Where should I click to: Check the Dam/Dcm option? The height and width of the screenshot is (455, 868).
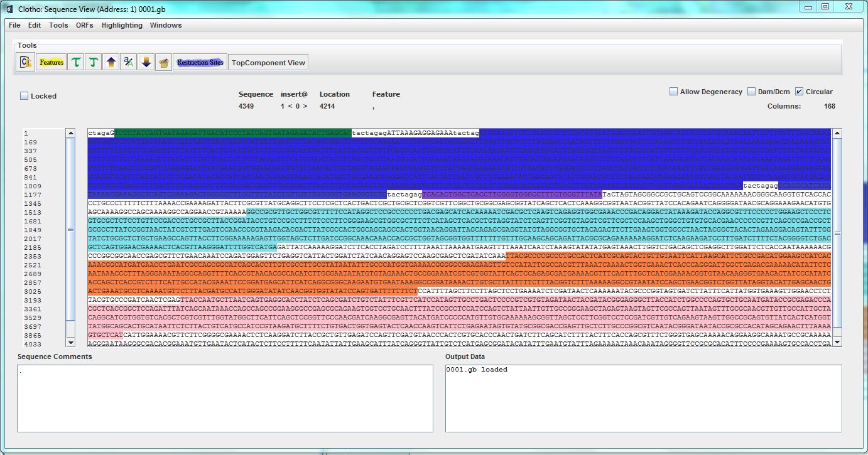751,92
